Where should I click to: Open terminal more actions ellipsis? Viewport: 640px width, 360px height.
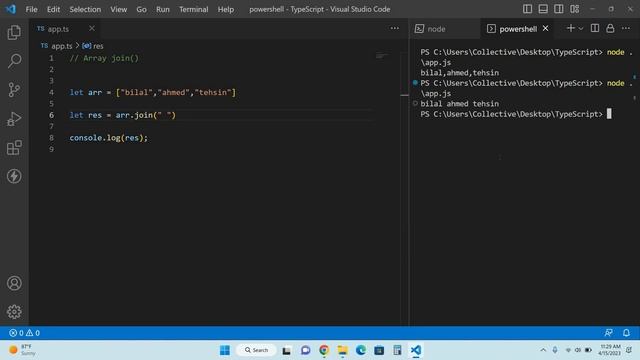click(626, 28)
